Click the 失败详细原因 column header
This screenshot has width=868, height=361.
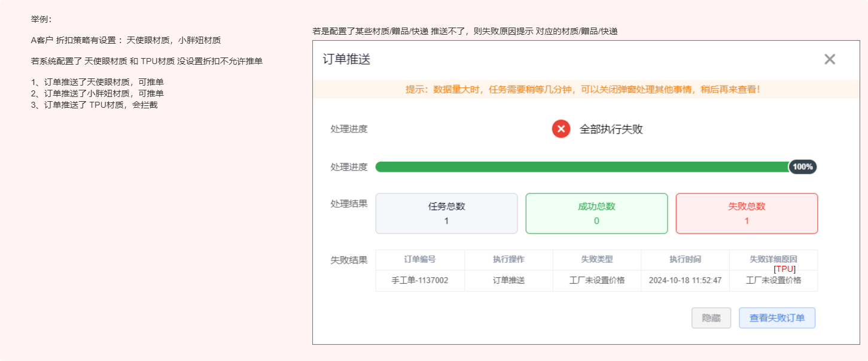(x=773, y=259)
